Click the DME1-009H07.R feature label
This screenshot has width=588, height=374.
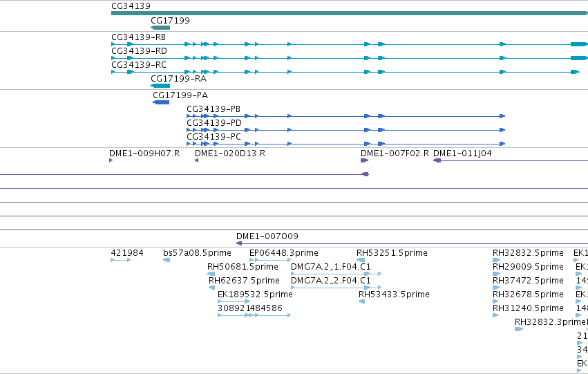[x=144, y=153]
